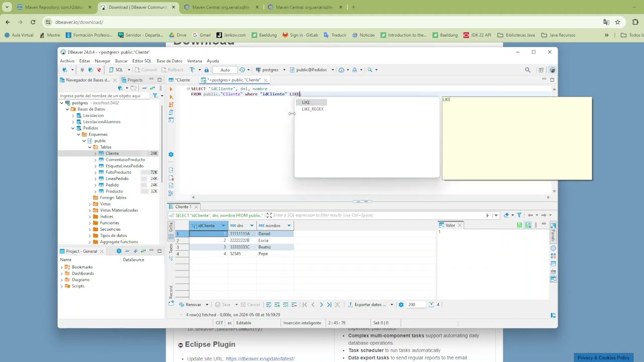Open Exportar datos dropdown arrow
Viewport: 644px width, 362px height.
[391, 305]
